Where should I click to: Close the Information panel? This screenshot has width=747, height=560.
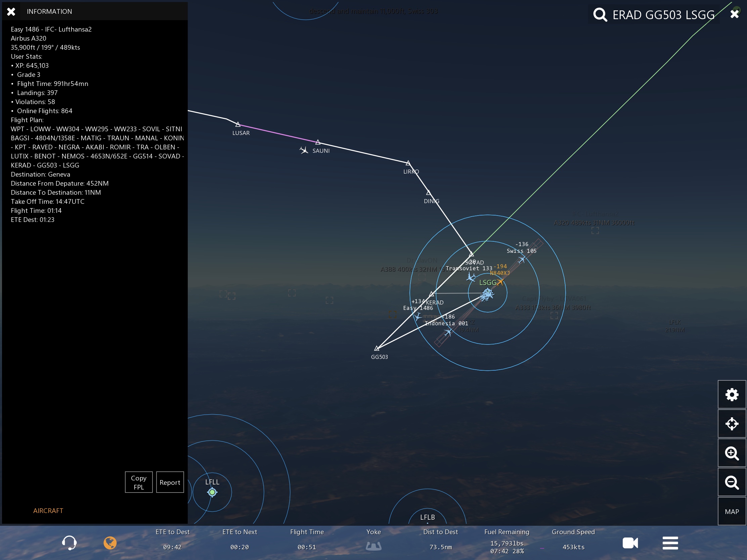pyautogui.click(x=11, y=11)
